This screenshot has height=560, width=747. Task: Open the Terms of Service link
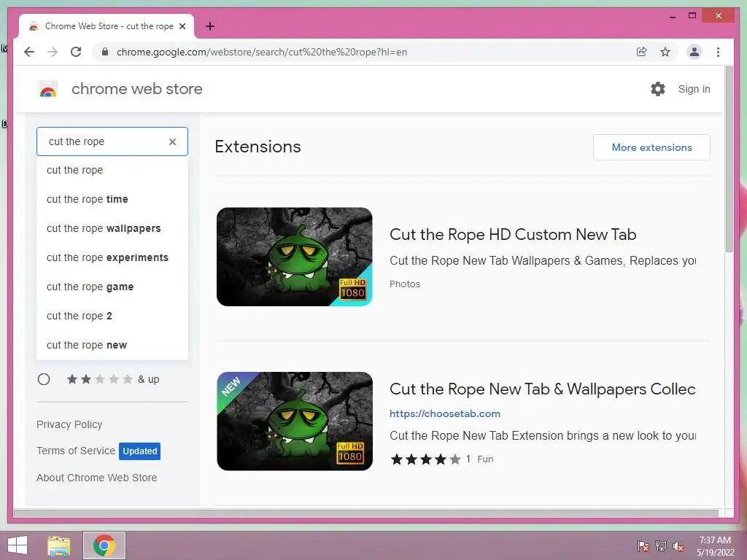(x=76, y=451)
